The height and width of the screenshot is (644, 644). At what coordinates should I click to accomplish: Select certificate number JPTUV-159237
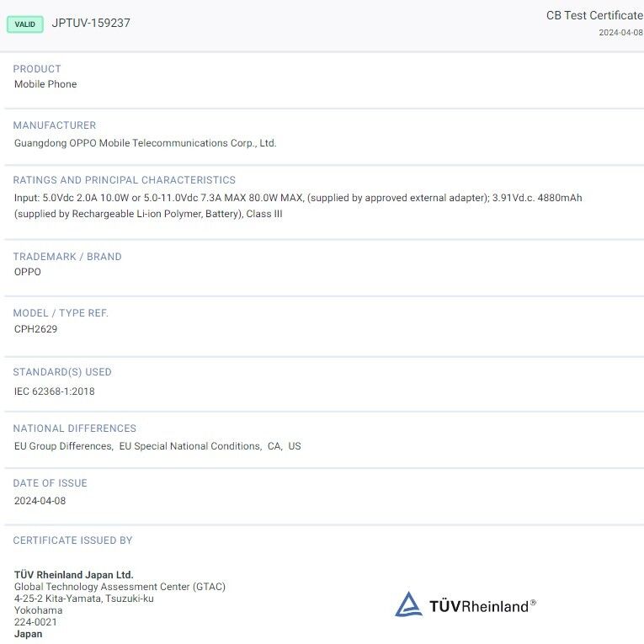[x=91, y=23]
